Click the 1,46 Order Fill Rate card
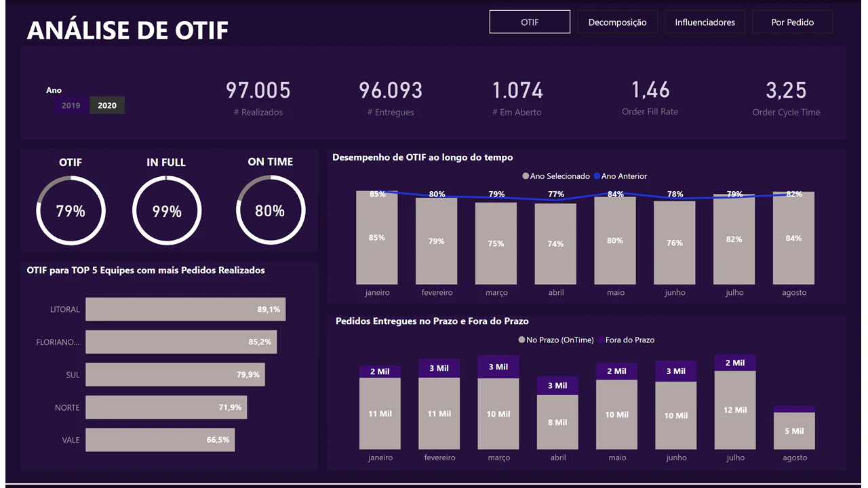 650,98
